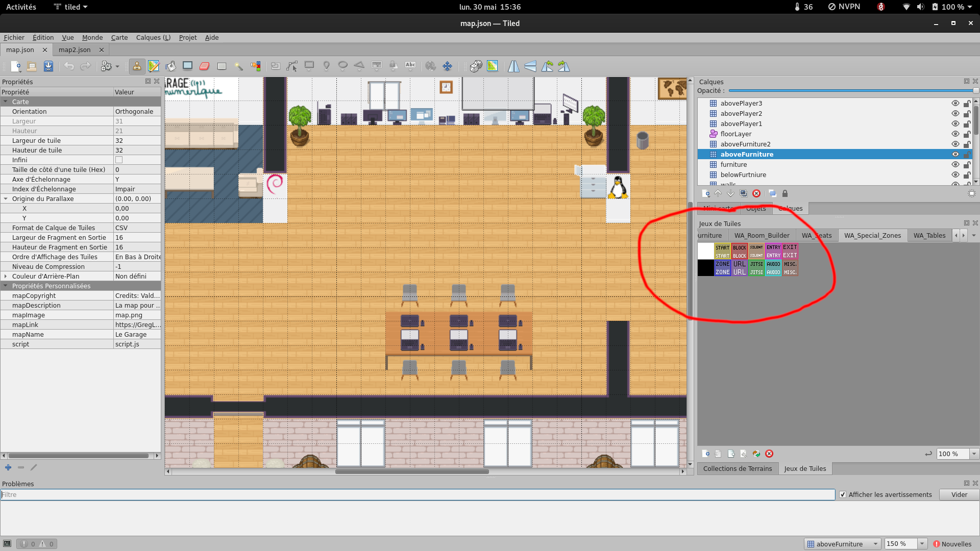980x551 pixels.
Task: Select the Bucket Fill tool
Action: click(x=170, y=66)
